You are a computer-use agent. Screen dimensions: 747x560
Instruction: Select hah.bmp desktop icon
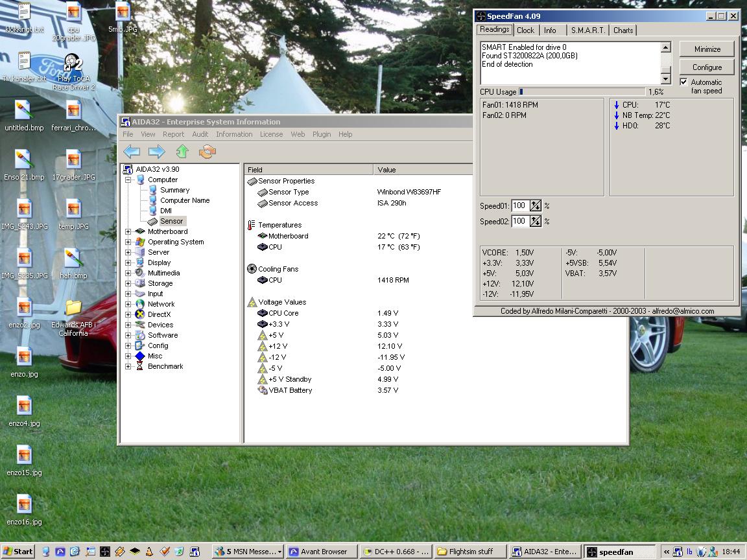(x=73, y=264)
